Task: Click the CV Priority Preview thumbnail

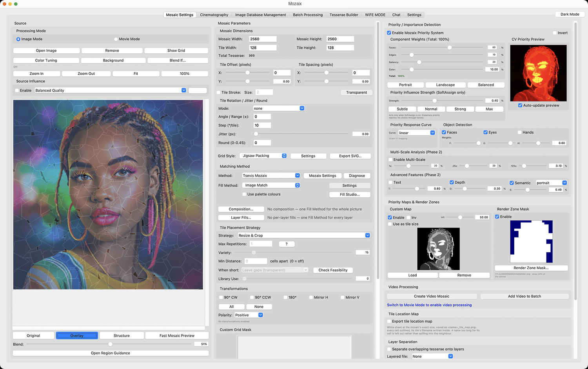Action: point(539,73)
